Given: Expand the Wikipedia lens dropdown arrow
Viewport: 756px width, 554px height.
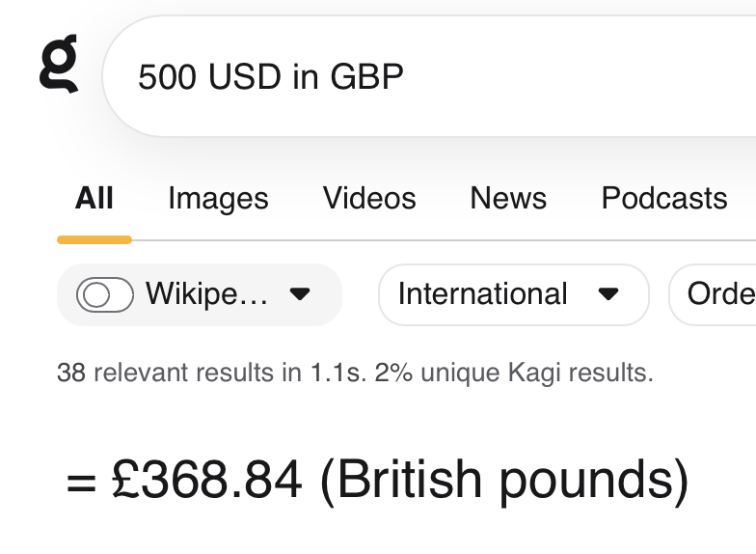Looking at the screenshot, I should [300, 294].
